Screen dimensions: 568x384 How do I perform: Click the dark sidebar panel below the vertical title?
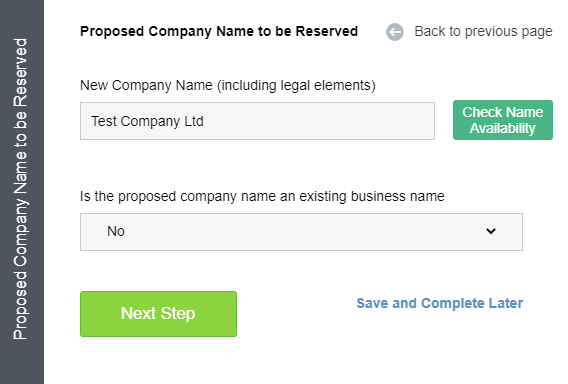[x=22, y=362]
